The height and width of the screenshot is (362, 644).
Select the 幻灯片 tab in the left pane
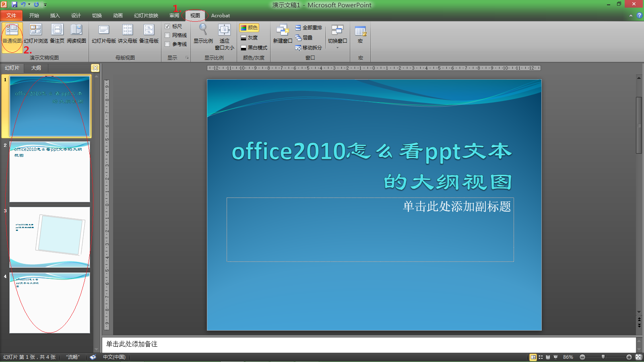(12, 68)
